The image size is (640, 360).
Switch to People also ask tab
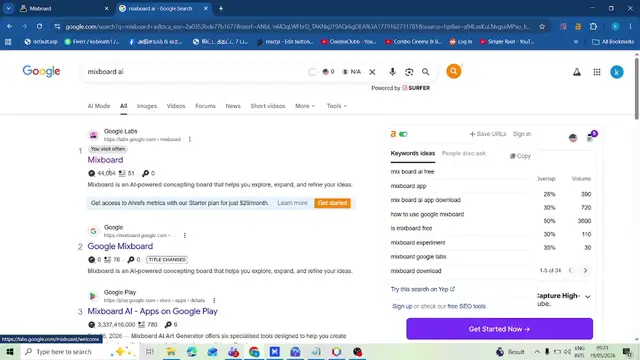(x=464, y=153)
